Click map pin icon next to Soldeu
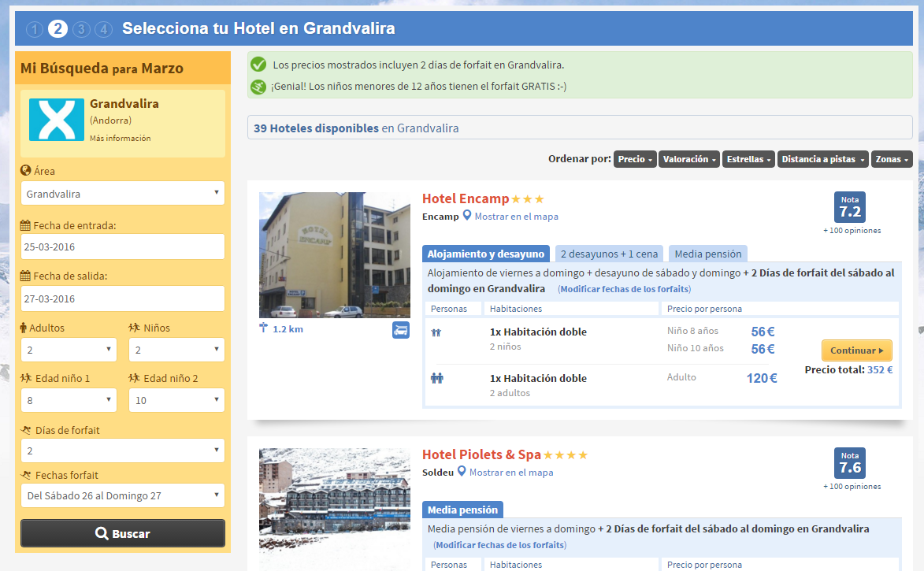 point(462,472)
